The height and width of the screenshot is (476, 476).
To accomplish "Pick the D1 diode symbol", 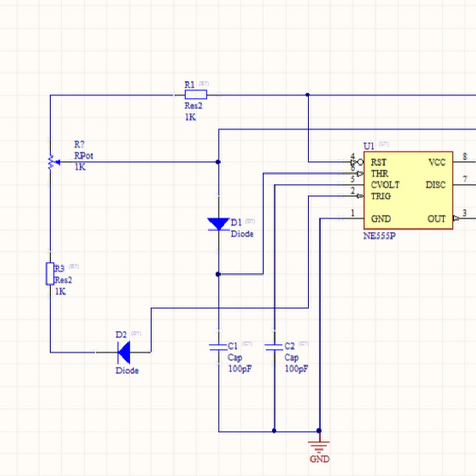I will (218, 224).
